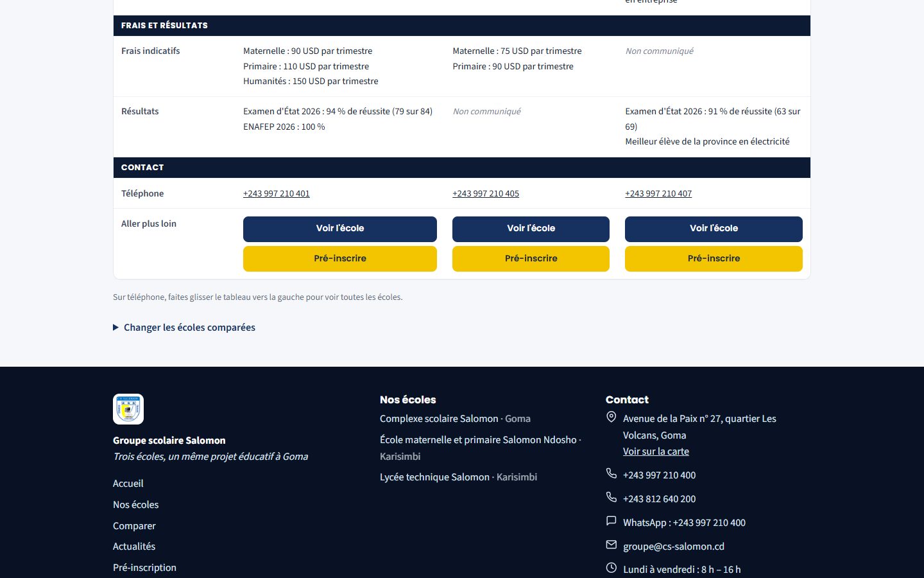Click the map pin icon beside the address
Image resolution: width=924 pixels, height=578 pixels.
612,417
